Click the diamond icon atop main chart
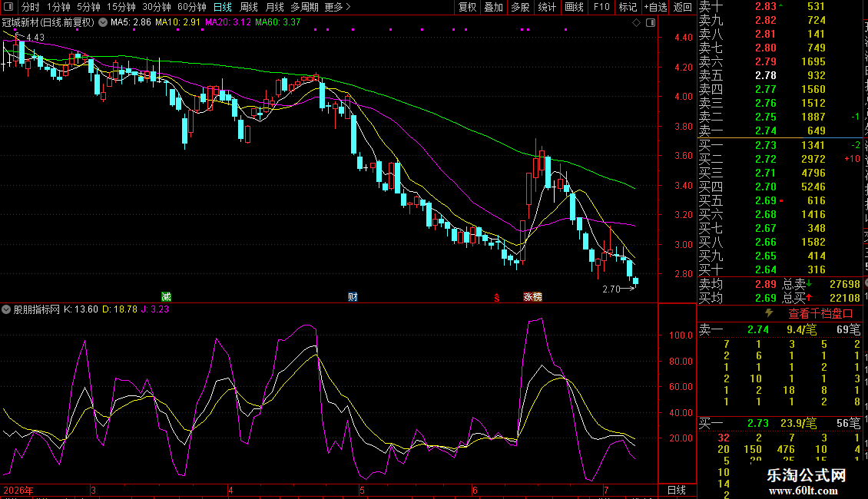The image size is (868, 499). pyautogui.click(x=636, y=23)
